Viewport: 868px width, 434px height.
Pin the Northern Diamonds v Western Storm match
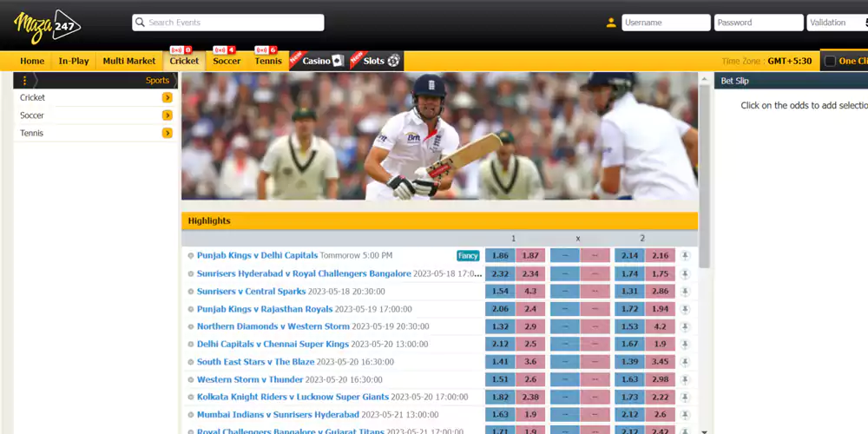click(686, 326)
